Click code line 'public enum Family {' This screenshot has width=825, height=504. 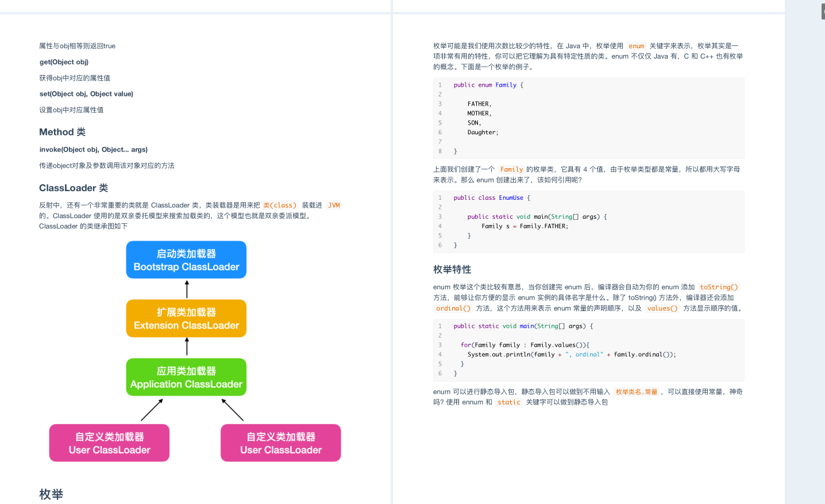coord(488,85)
